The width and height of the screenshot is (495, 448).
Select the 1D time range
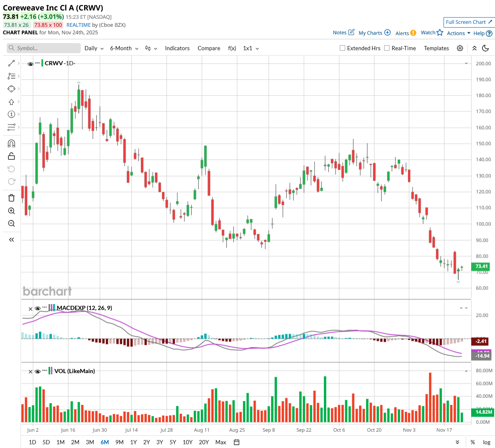(32, 442)
